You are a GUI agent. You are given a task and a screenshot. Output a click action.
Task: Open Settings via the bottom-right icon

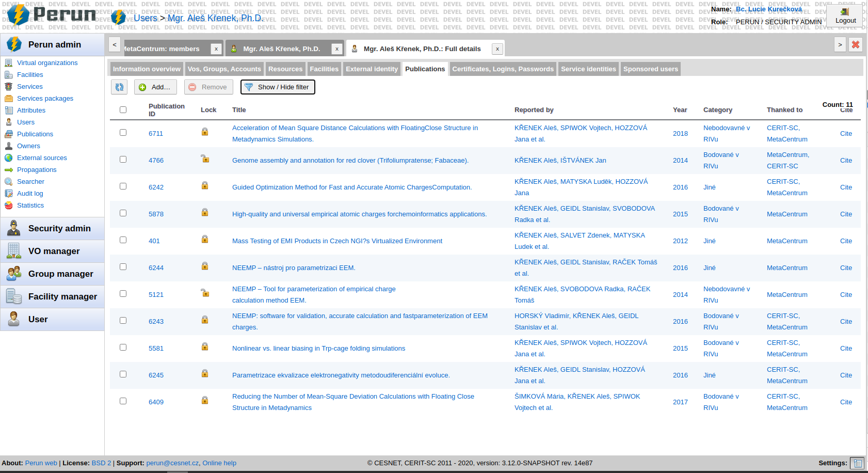point(858,463)
